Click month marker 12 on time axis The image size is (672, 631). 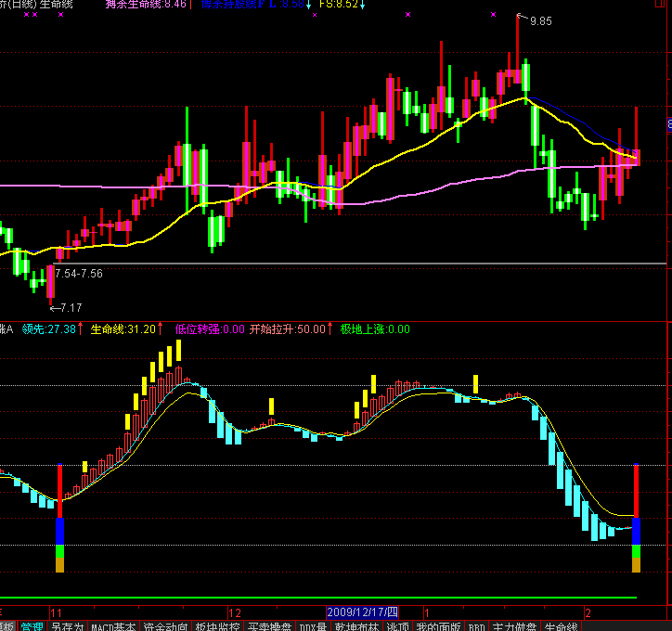coord(235,613)
